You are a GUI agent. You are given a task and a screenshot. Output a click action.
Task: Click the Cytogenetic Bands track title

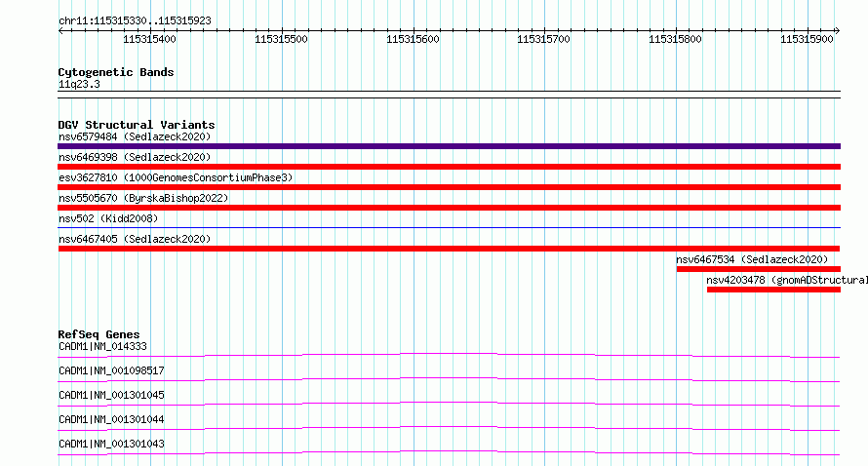[x=116, y=72]
